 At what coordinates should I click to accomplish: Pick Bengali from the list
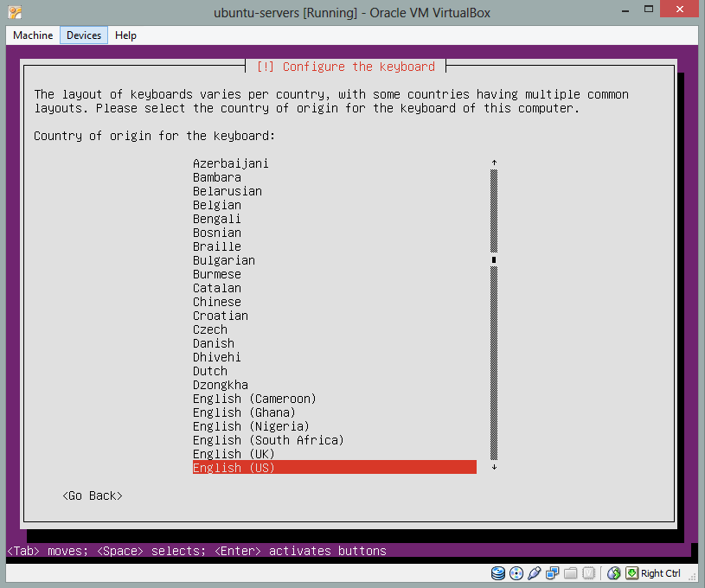pyautogui.click(x=217, y=219)
